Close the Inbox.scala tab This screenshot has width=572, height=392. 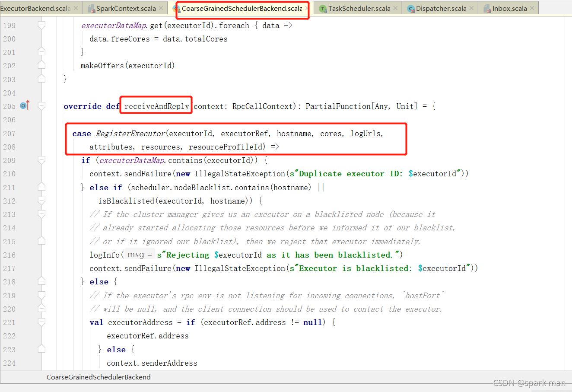[532, 8]
